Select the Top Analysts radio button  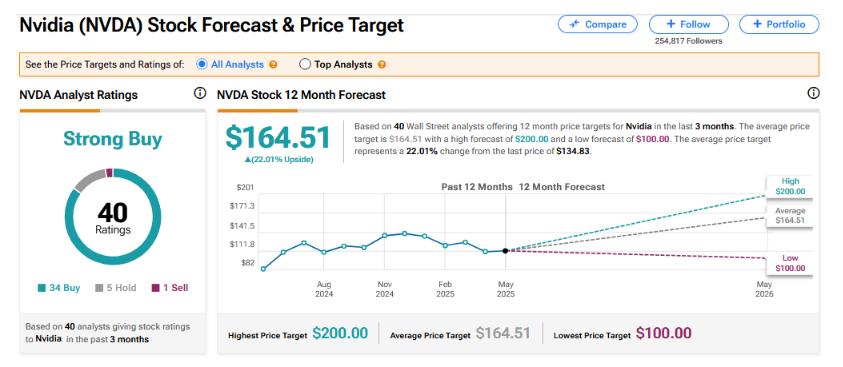click(305, 64)
